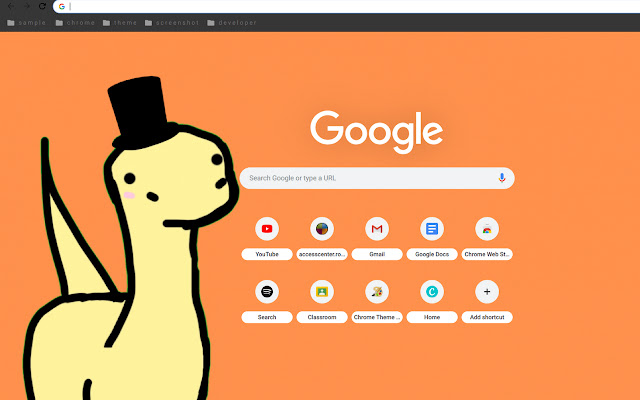640x400 pixels.
Task: Click the Google logo
Action: pyautogui.click(x=376, y=131)
